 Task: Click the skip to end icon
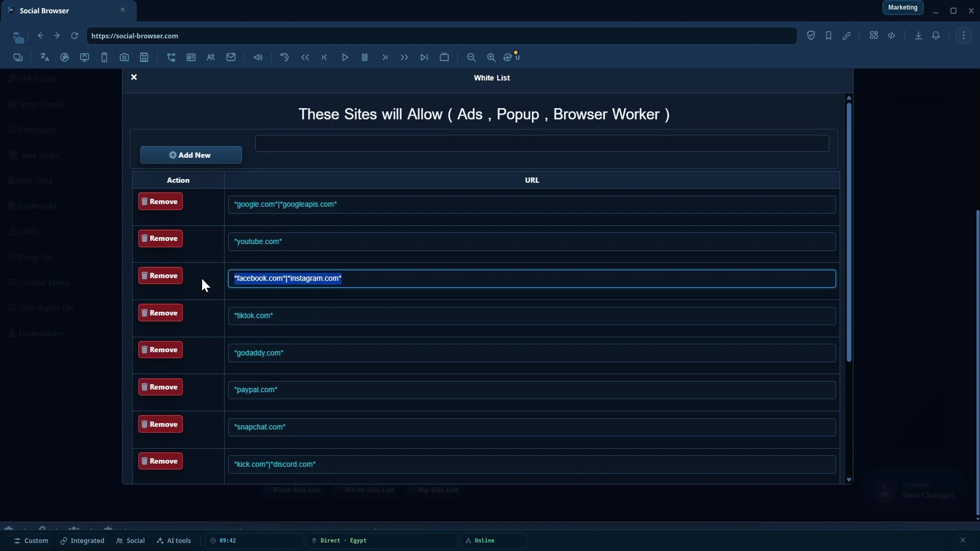[424, 58]
